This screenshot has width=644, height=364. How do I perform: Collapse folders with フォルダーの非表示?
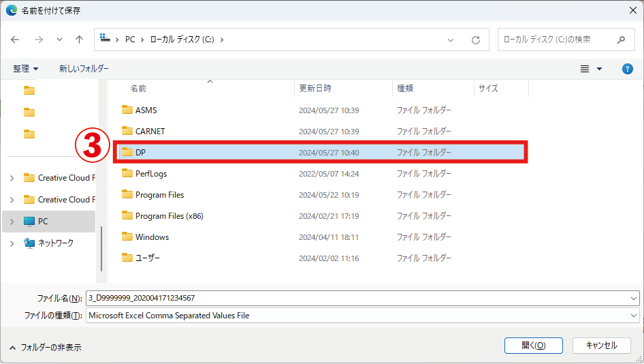(x=45, y=348)
